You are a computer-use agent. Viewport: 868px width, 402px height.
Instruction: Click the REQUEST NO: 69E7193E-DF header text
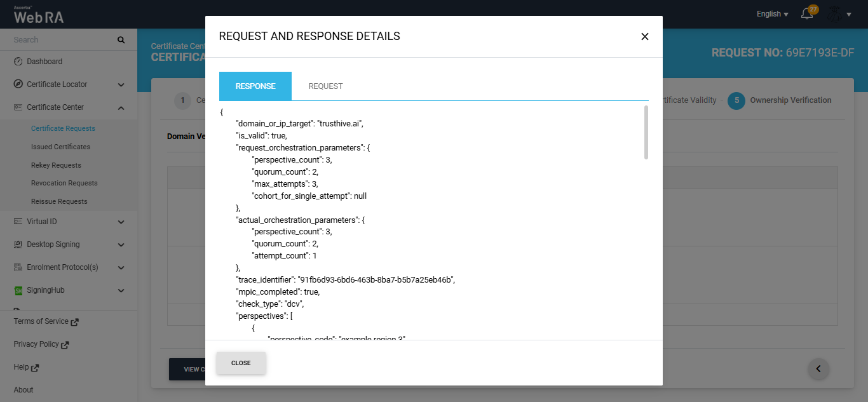coord(783,53)
